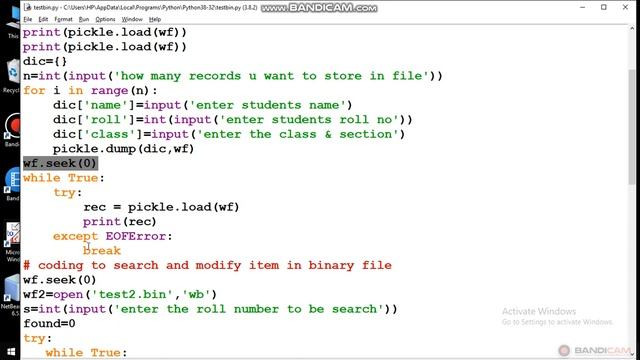Click the IDLE file icon in title bar
Image resolution: width=640 pixels, height=360 pixels.
27,7
